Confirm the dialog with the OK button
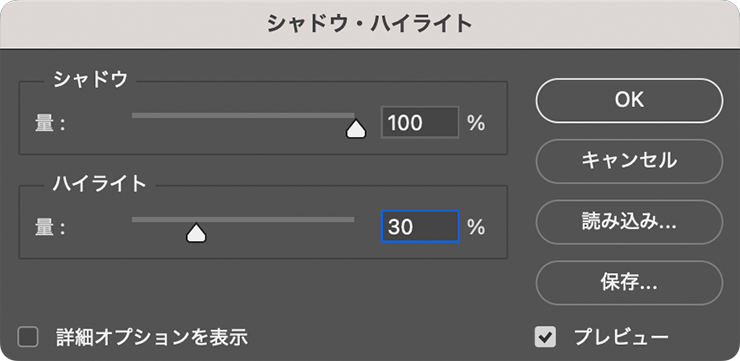The width and height of the screenshot is (740, 361). click(629, 101)
